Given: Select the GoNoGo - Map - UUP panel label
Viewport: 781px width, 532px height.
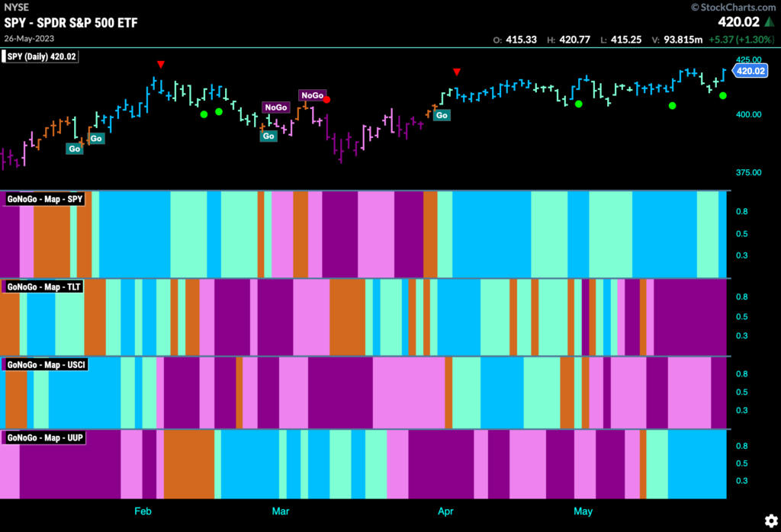Looking at the screenshot, I should (45, 437).
